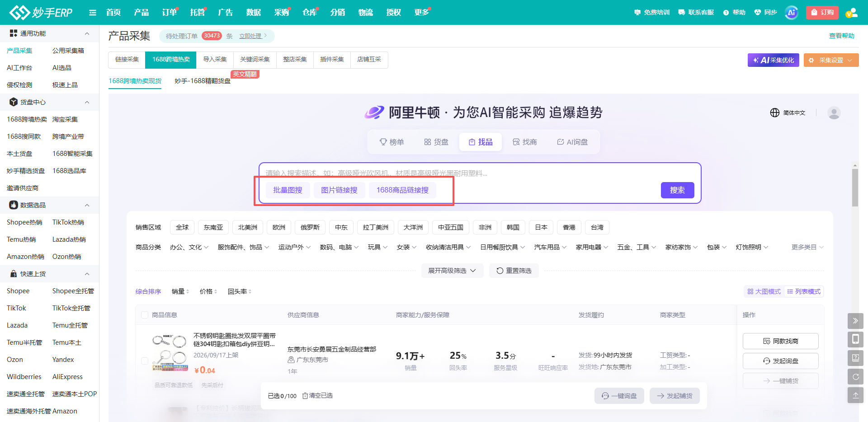This screenshot has width=868, height=422.
Task: Open the 采集设置 dropdown
Action: (x=831, y=60)
